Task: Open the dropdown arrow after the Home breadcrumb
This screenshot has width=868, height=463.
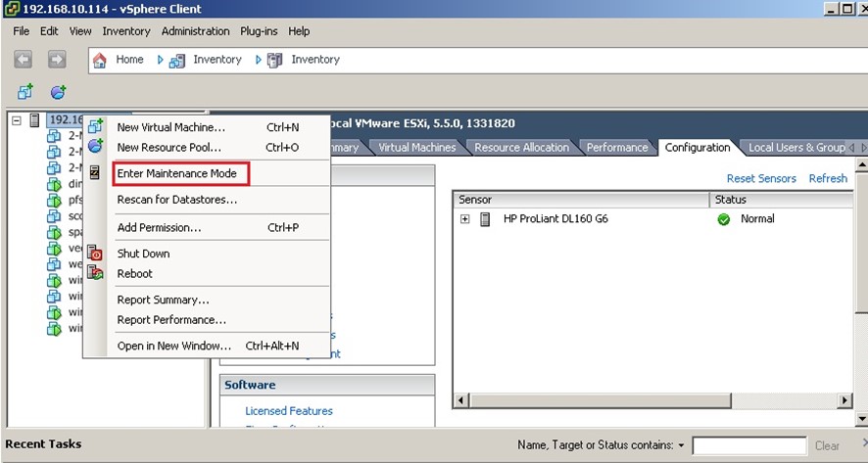Action: click(160, 60)
